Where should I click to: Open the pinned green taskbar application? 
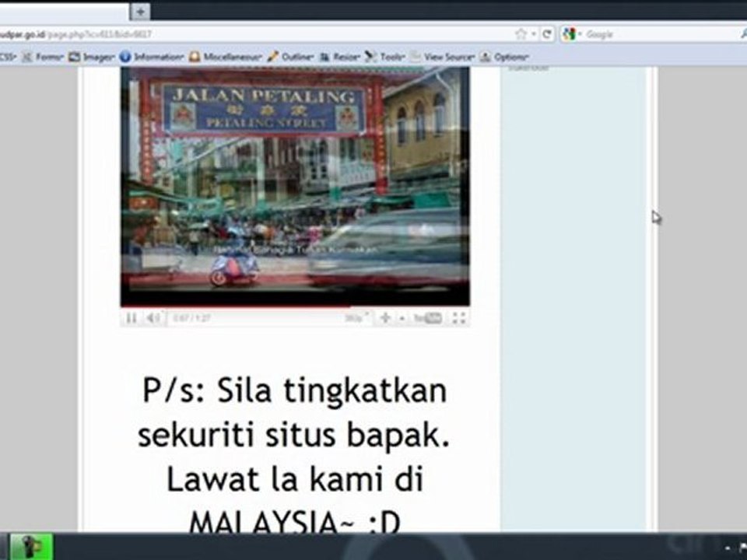31,547
